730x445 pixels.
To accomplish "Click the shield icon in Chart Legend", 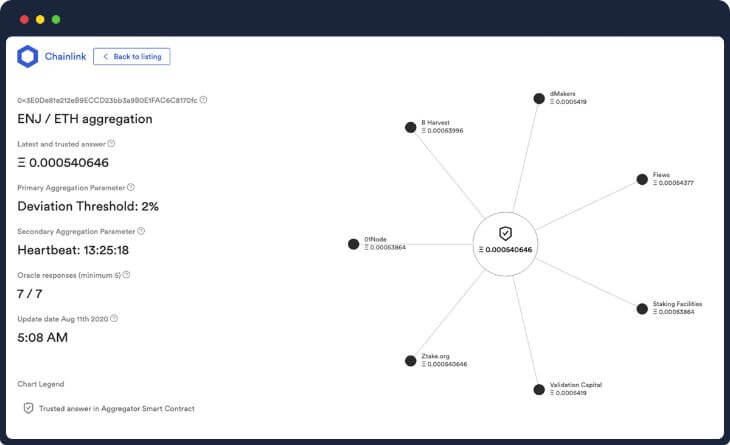I will [x=28, y=408].
